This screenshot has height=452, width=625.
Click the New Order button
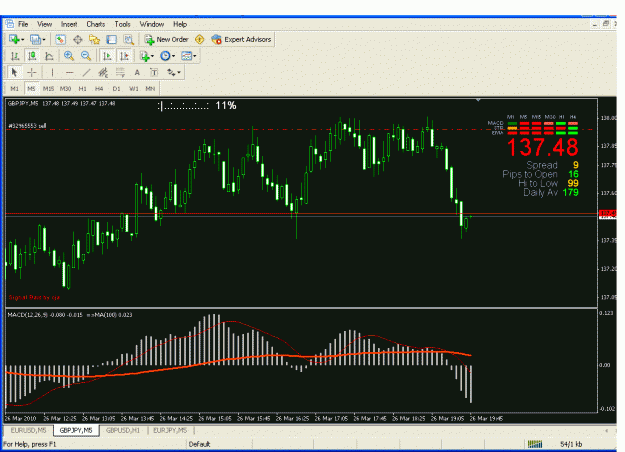166,39
